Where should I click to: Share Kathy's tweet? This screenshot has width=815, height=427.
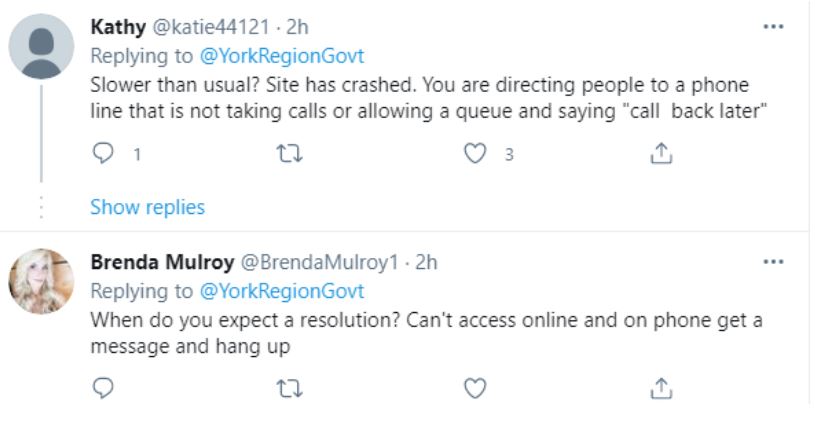click(x=660, y=154)
